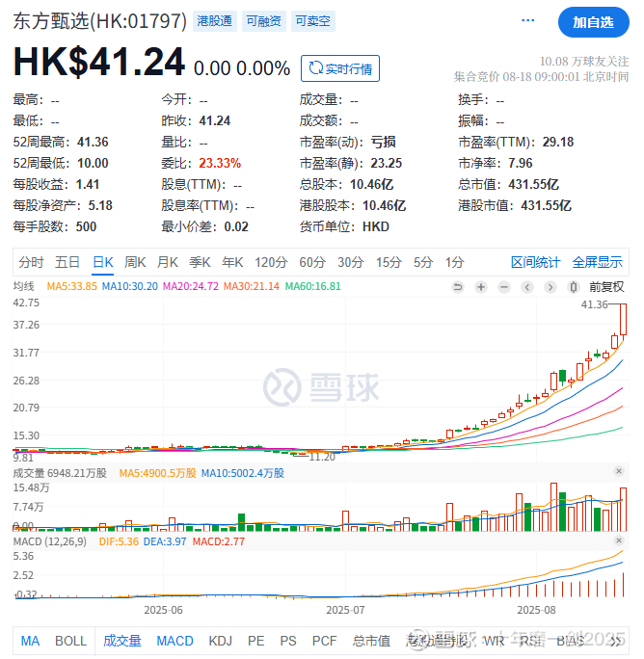Click the 市盈率(TTM) value 29.18
The width and height of the screenshot is (644, 659).
tap(558, 142)
